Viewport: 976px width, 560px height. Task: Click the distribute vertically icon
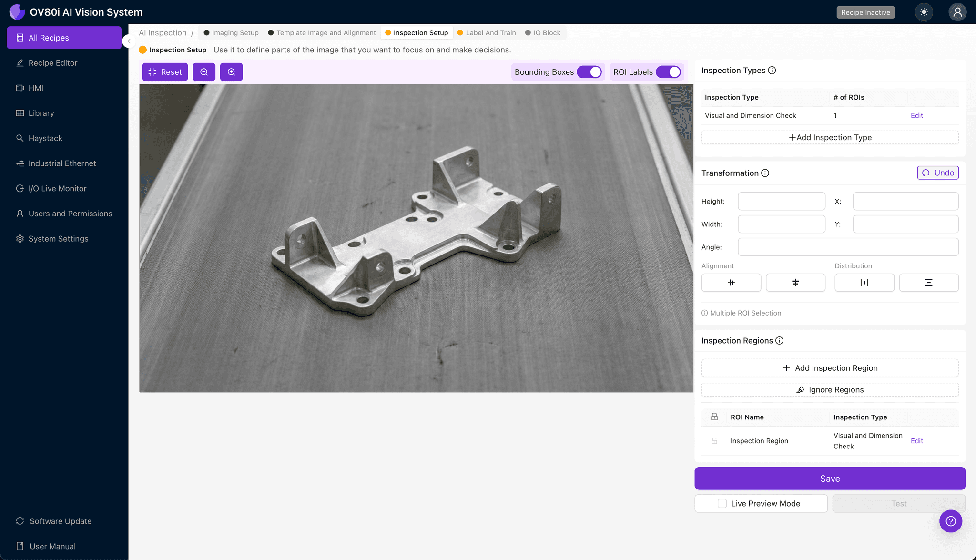(929, 283)
